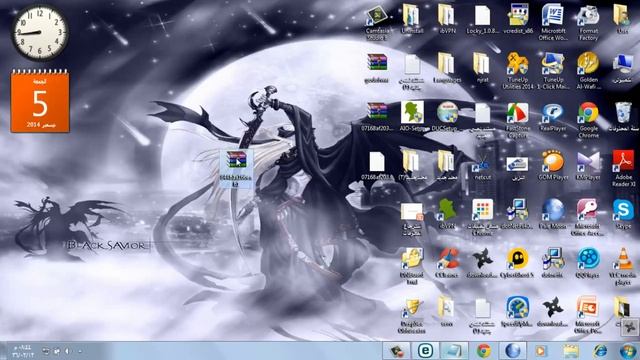The height and width of the screenshot is (360, 640).
Task: Select the Recycle Bin icon
Action: pyautogui.click(x=623, y=117)
